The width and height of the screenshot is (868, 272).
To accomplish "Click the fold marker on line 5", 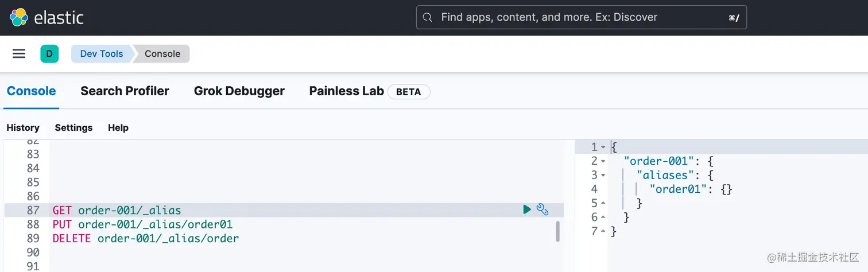I will coord(603,203).
